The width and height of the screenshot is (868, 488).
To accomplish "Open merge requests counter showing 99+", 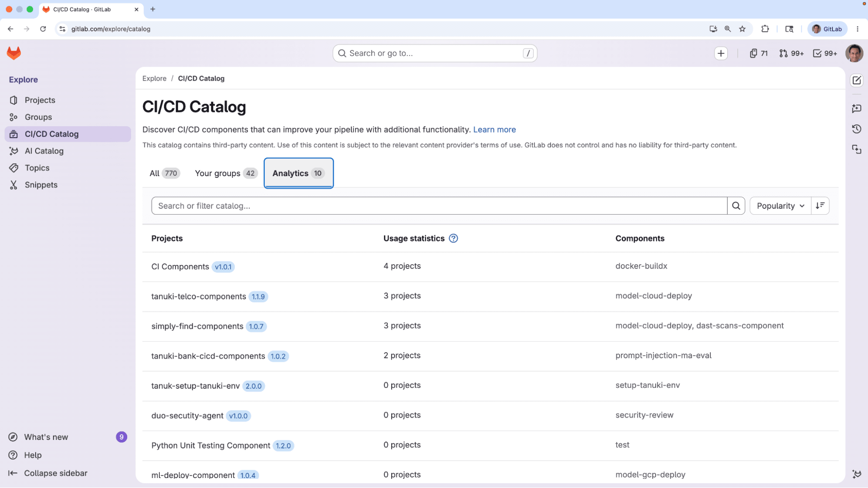I will point(791,53).
